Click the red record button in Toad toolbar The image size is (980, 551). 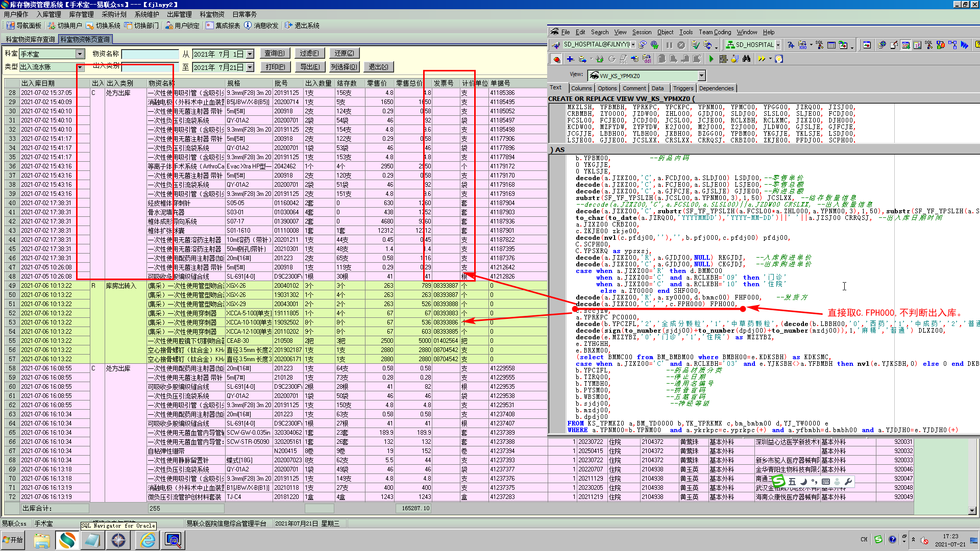556,59
